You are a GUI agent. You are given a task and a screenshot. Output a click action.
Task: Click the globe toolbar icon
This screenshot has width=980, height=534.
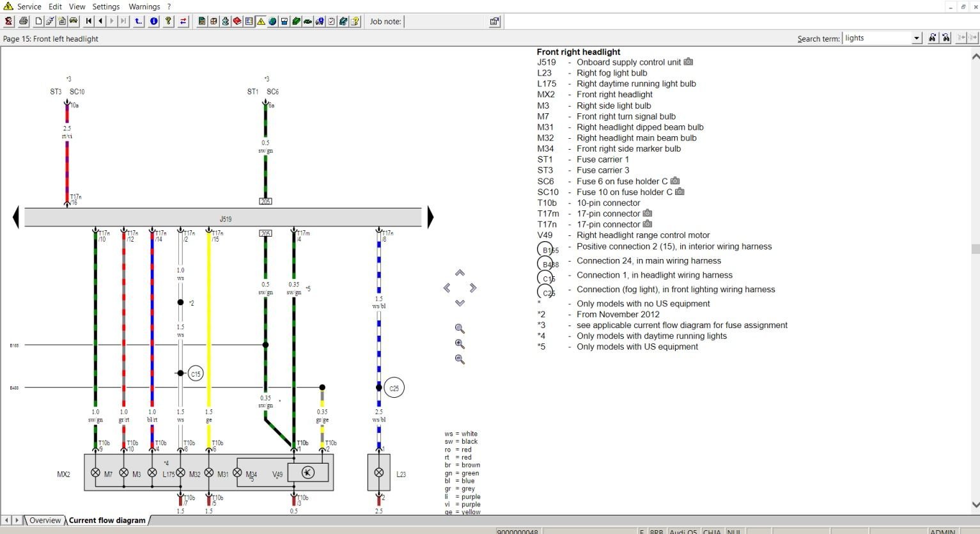click(272, 21)
